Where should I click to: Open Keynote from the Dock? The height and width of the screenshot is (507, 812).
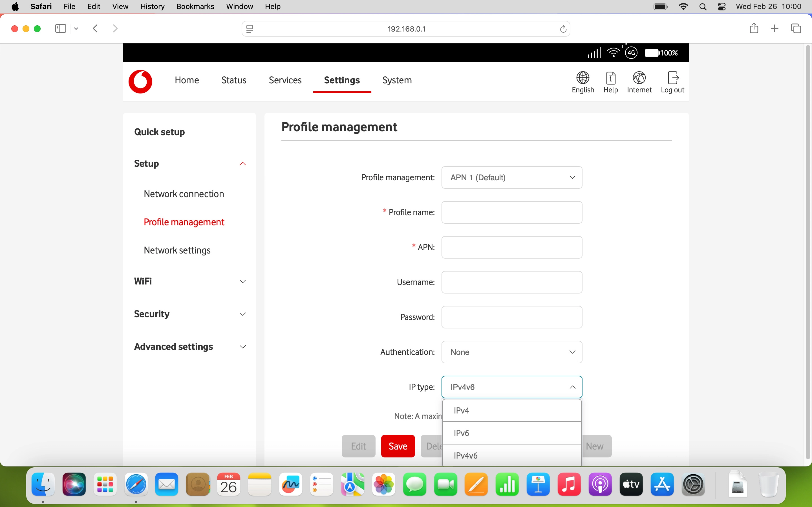point(538,484)
